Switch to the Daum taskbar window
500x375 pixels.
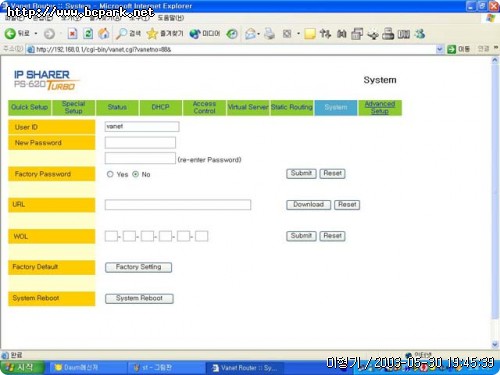click(x=88, y=368)
